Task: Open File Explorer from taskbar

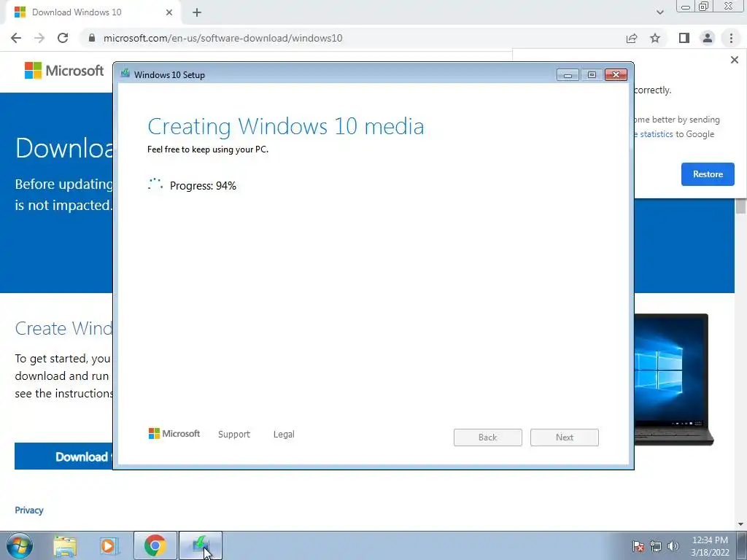Action: tap(65, 545)
